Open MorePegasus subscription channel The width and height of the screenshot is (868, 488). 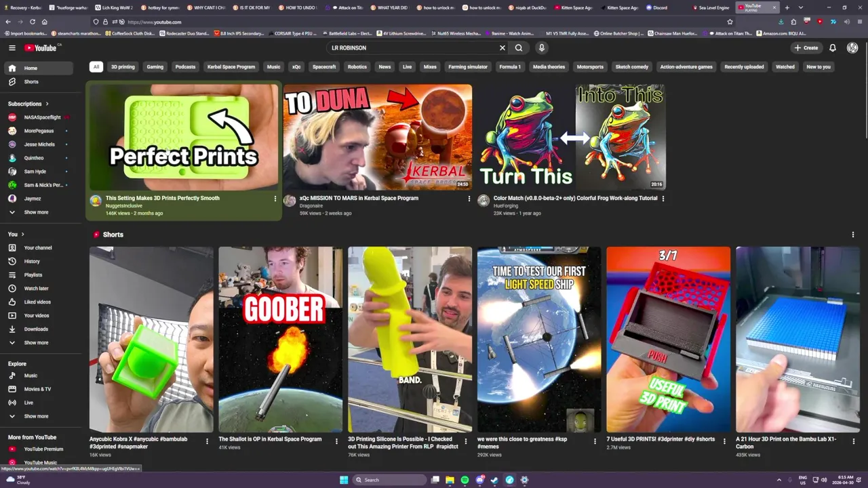pos(39,131)
